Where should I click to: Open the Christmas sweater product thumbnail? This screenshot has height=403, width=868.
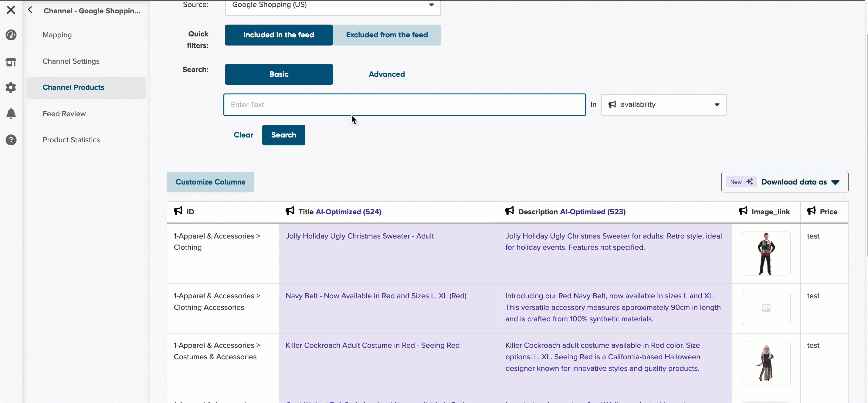tap(766, 253)
